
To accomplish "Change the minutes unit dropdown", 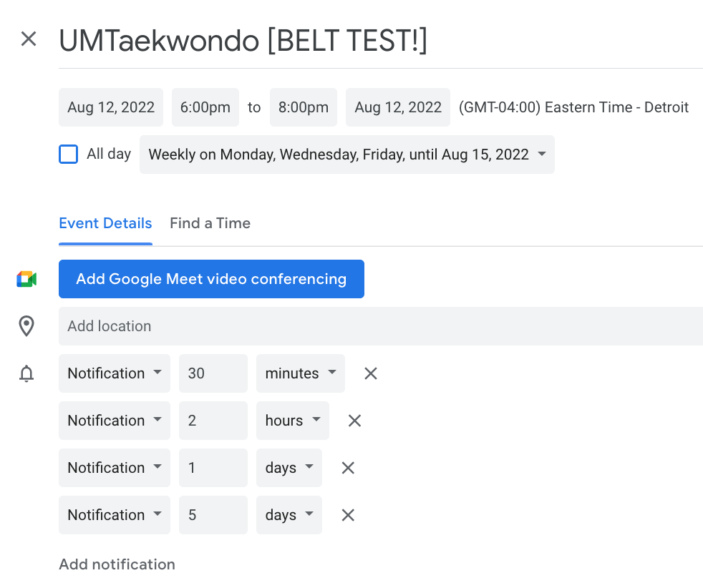I will [x=301, y=373].
